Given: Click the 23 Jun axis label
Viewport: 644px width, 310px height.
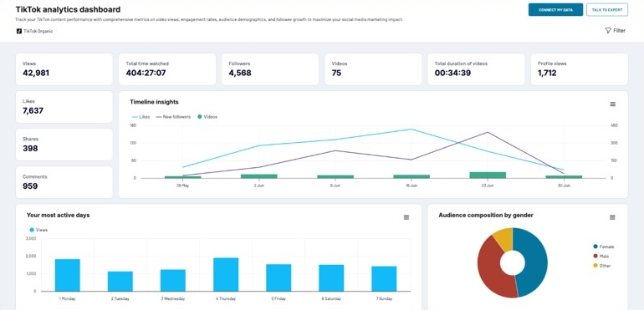Looking at the screenshot, I should tap(488, 185).
